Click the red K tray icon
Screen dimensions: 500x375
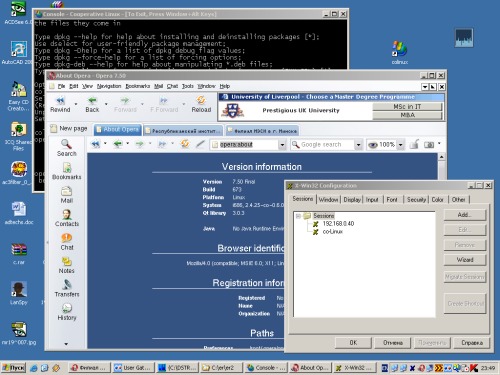(474, 368)
